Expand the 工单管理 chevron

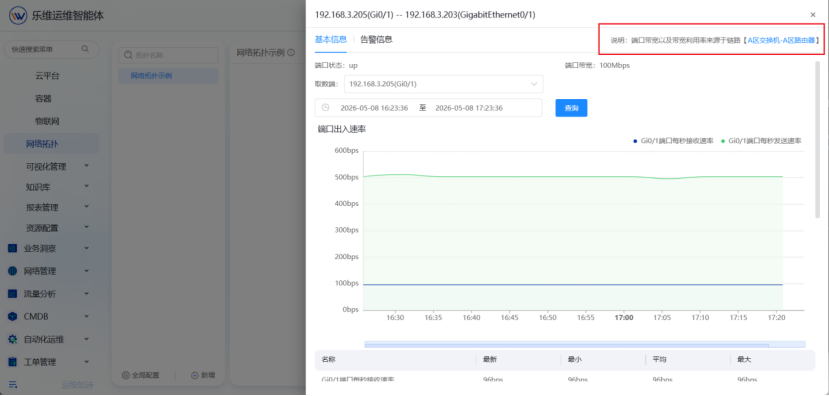tap(87, 362)
